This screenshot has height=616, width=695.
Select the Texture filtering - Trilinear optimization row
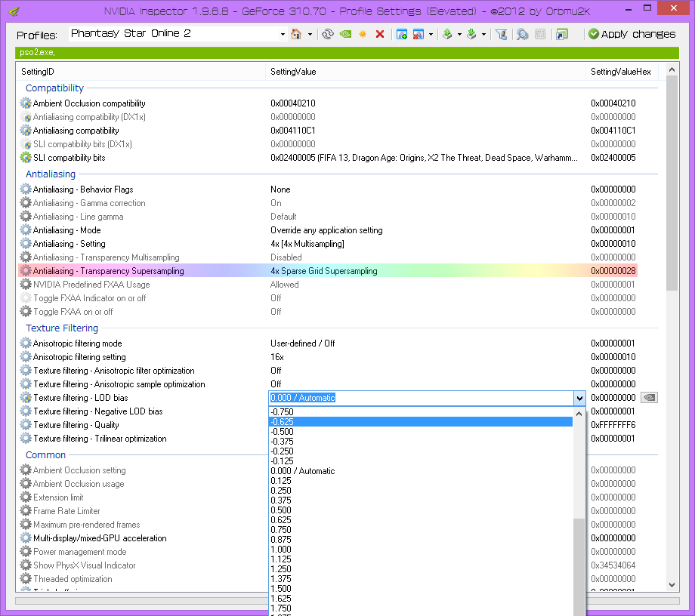[144, 439]
